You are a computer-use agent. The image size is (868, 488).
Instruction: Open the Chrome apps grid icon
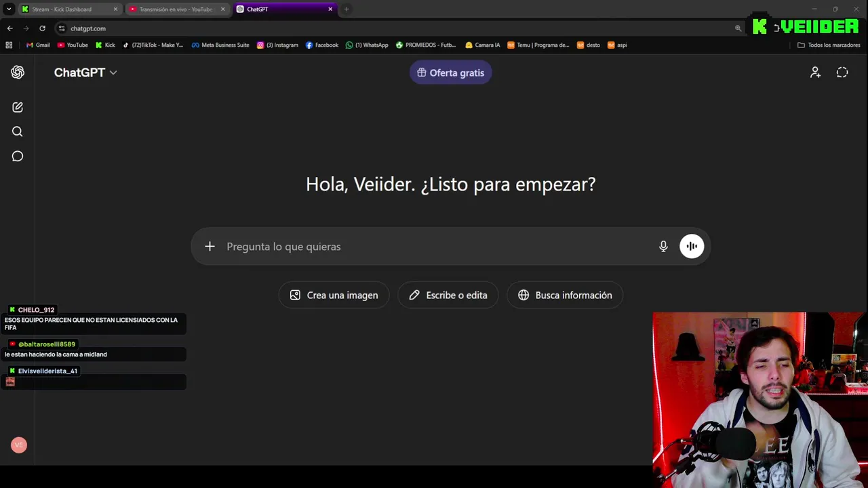coord(9,45)
